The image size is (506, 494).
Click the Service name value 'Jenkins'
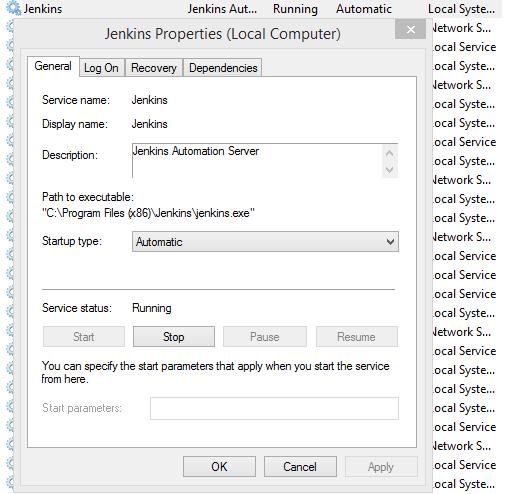tap(150, 100)
